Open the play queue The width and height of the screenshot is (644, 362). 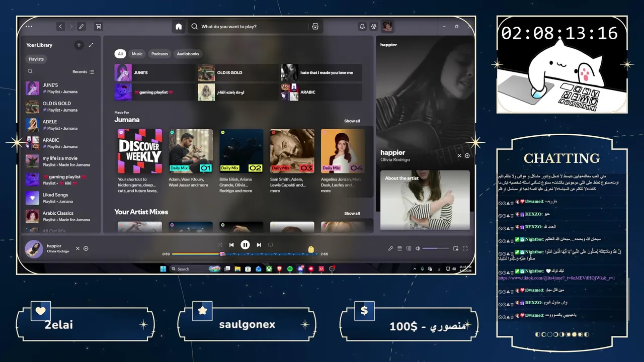click(x=399, y=248)
